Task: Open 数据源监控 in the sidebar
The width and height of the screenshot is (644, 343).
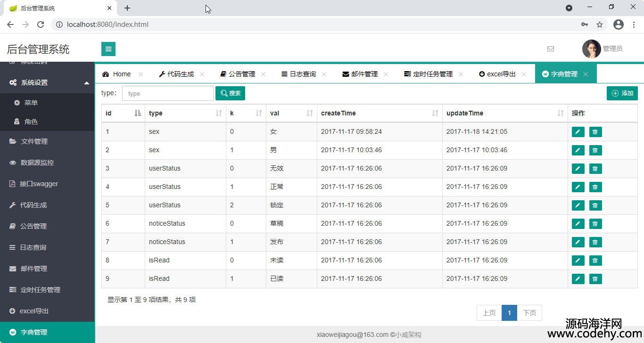Action: 47,163
